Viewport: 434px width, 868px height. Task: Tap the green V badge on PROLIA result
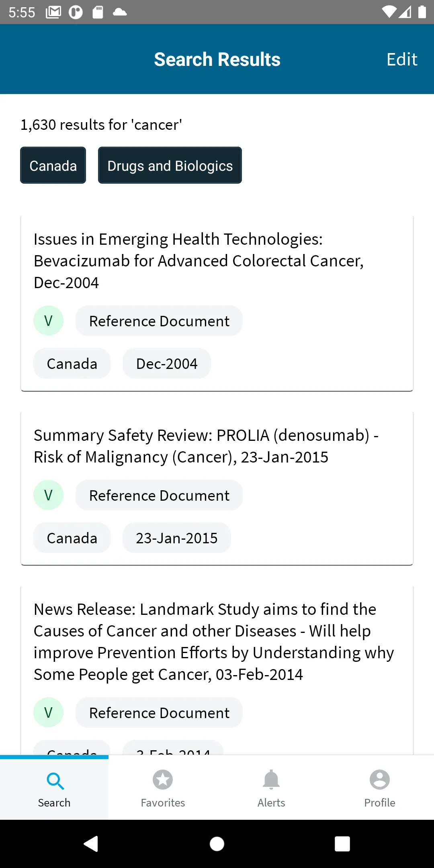point(48,495)
